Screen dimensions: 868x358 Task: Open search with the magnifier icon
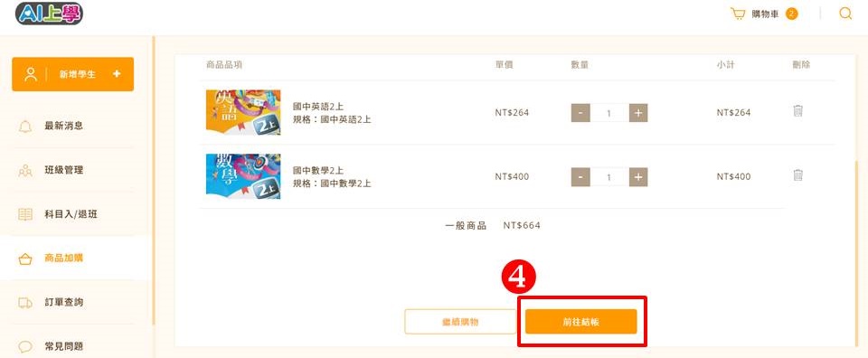[845, 14]
